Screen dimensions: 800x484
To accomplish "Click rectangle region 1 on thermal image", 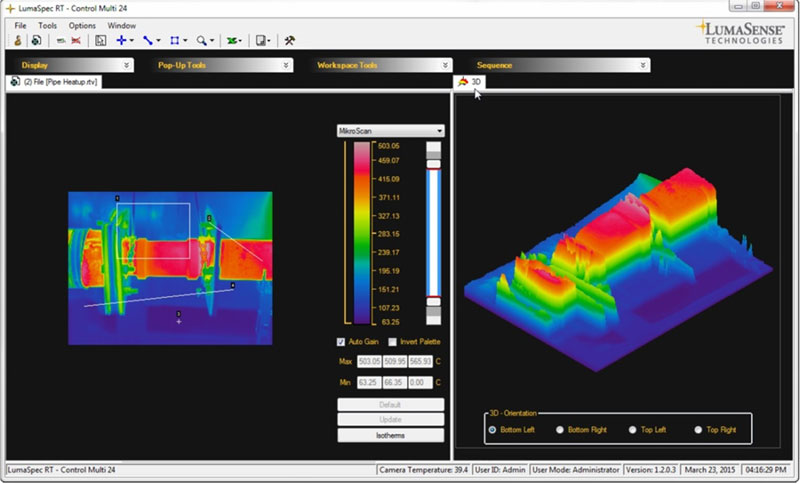I will [154, 231].
